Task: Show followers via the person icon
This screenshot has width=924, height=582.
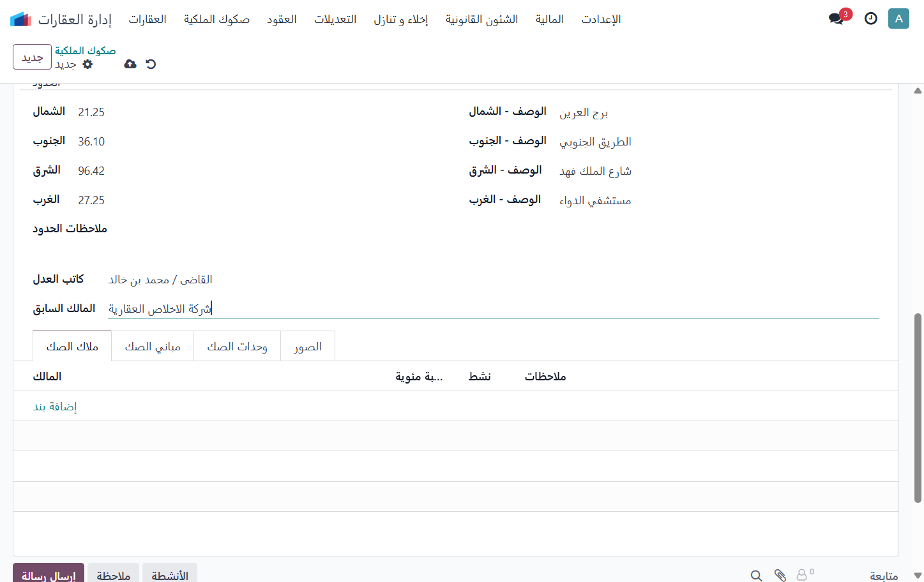Action: click(805, 574)
